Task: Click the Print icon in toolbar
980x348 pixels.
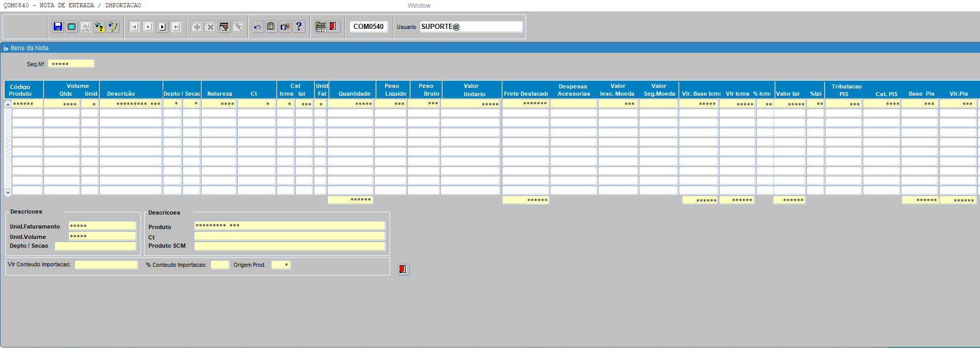Action: point(85,27)
